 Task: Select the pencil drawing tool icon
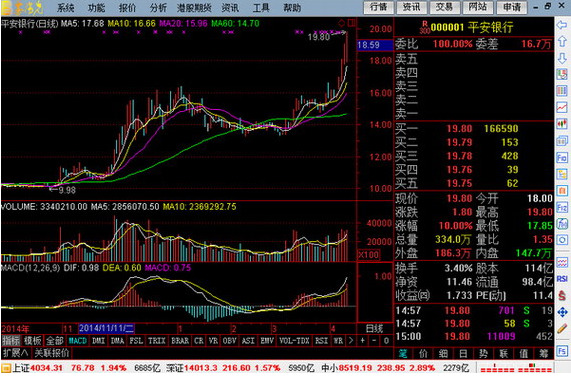coord(562,329)
